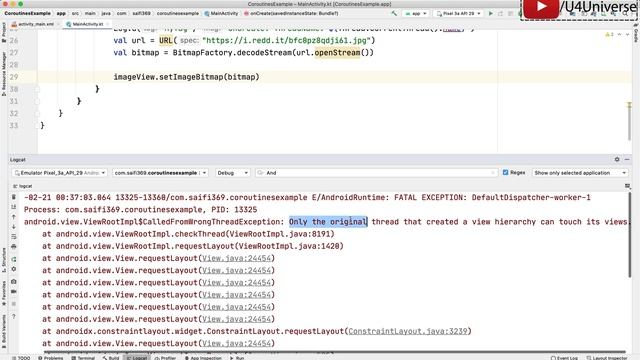This screenshot has width=640, height=360.
Task: Click the CoroutinesExample breadcrumb
Action: point(27,13)
